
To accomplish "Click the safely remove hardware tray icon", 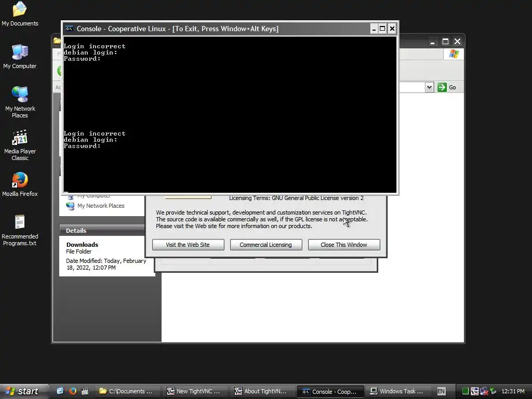I will tap(493, 391).
